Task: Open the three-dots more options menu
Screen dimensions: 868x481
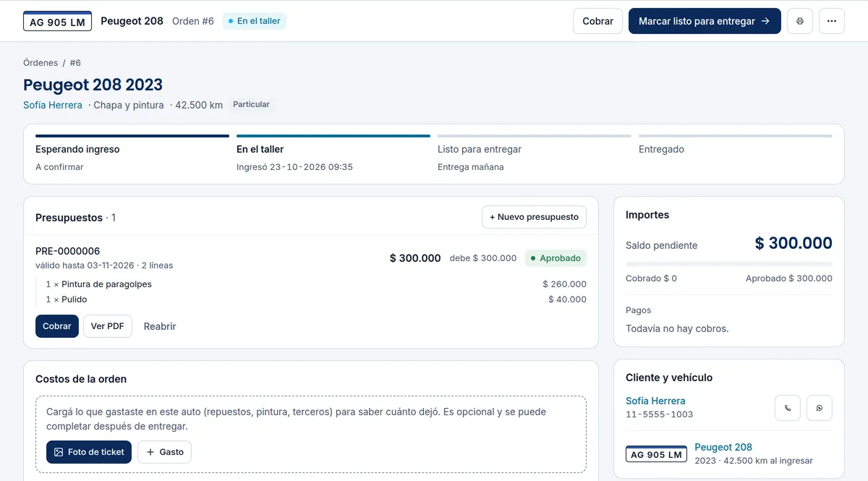Action: coord(832,21)
